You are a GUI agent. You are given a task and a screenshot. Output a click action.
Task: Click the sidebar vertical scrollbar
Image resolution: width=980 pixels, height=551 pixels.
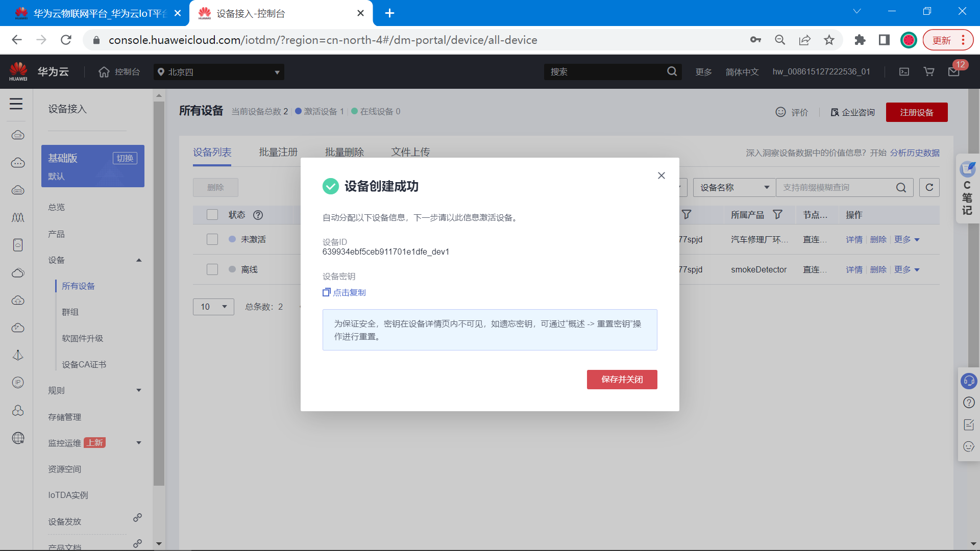159,293
